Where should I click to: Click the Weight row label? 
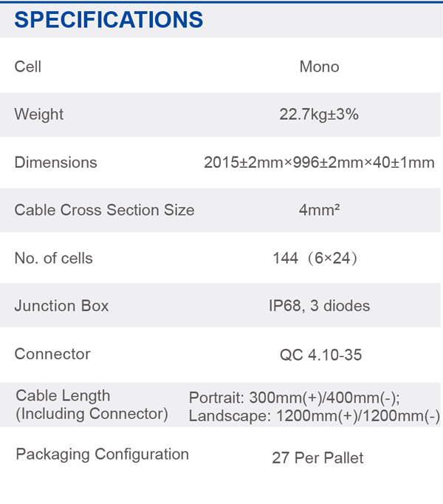pos(39,115)
